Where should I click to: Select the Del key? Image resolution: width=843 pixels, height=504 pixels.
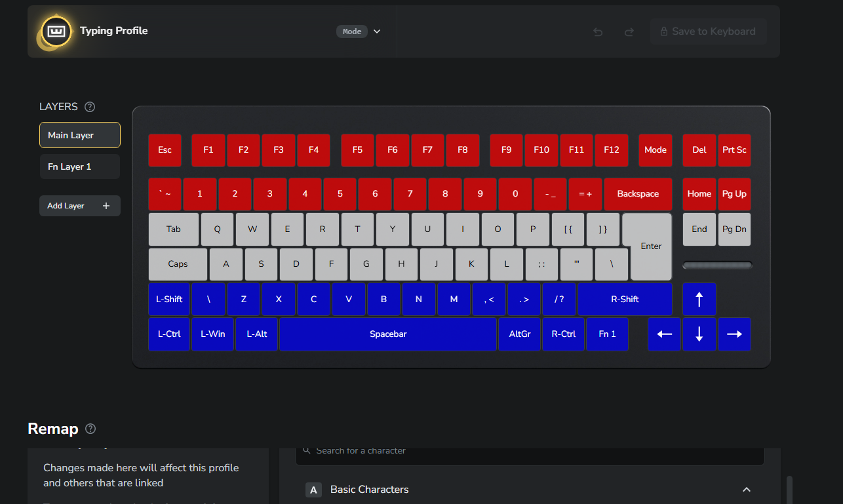pyautogui.click(x=699, y=150)
